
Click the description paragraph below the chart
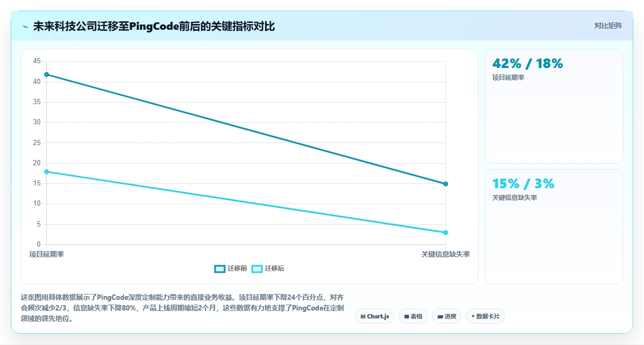[x=183, y=308]
